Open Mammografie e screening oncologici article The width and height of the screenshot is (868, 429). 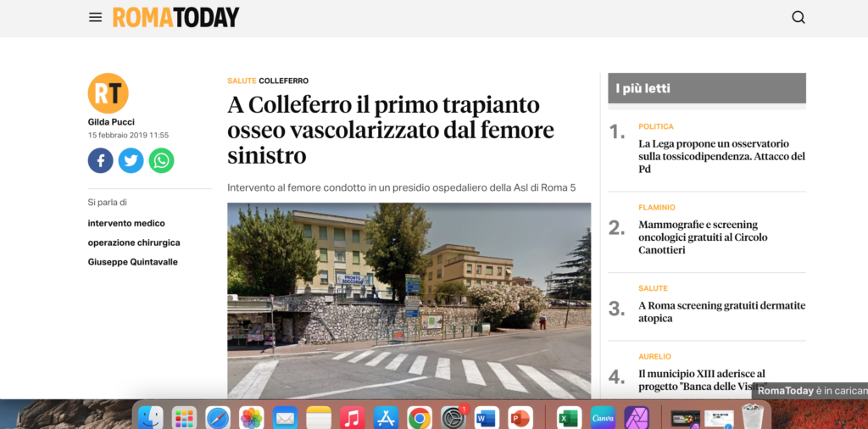click(703, 237)
